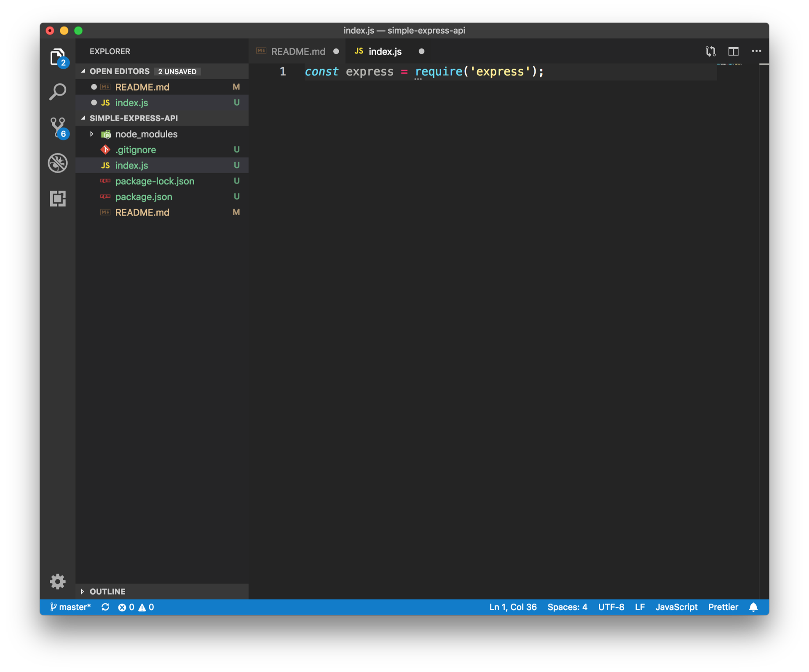Click the Open Changes compare icon
The image size is (809, 672).
point(710,51)
